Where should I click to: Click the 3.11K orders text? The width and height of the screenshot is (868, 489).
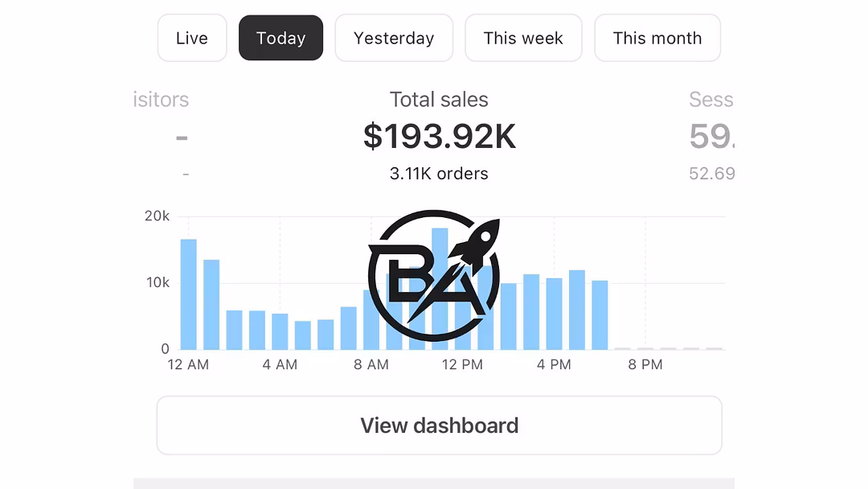(x=439, y=174)
